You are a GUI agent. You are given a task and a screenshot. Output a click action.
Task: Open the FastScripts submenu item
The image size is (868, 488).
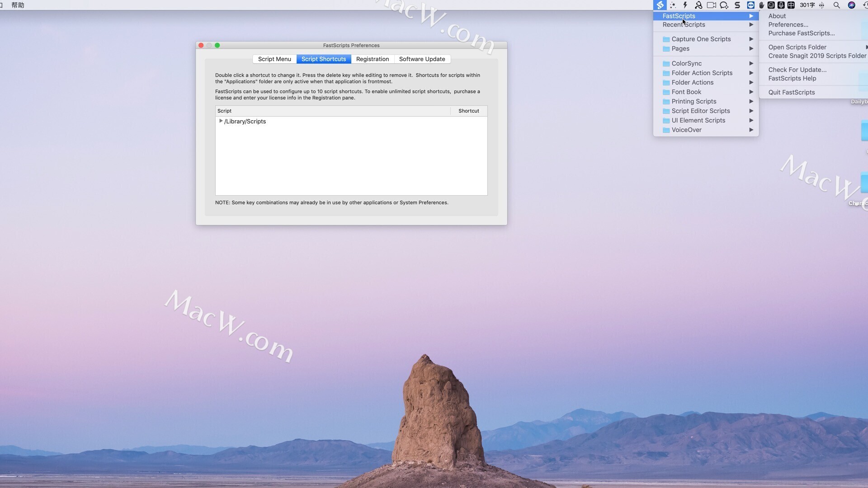(x=706, y=16)
